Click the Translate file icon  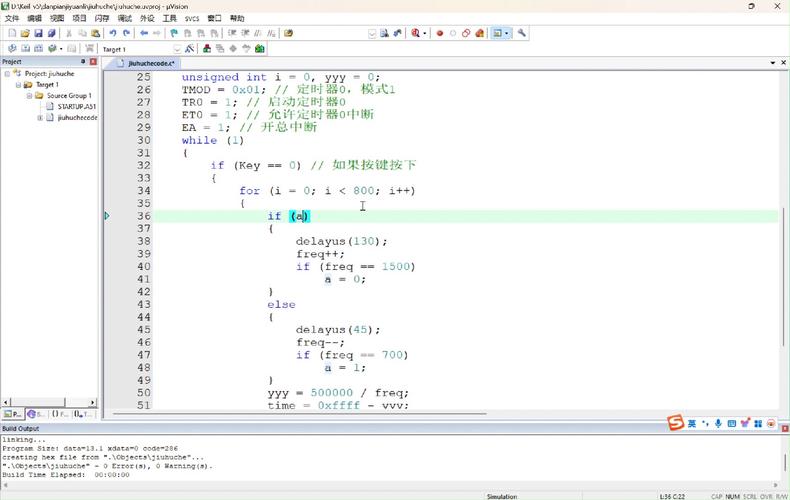pyautogui.click(x=12, y=48)
